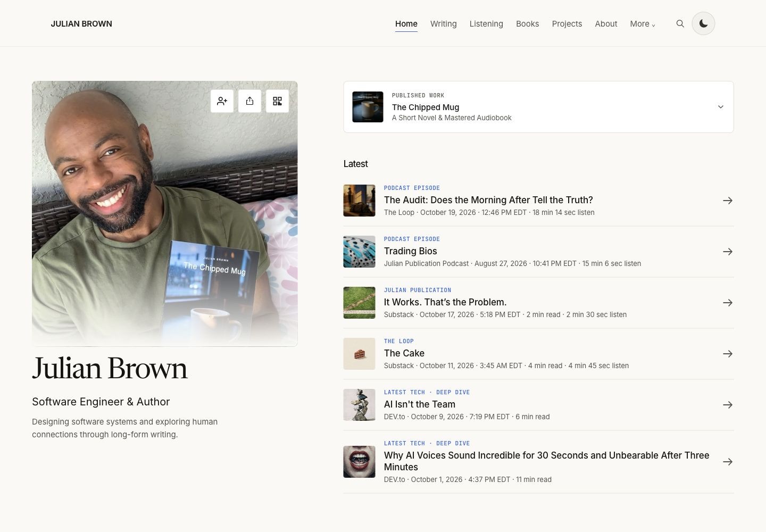Click the mouth thumbnail for AI Voices article
766x532 pixels.
click(x=360, y=462)
